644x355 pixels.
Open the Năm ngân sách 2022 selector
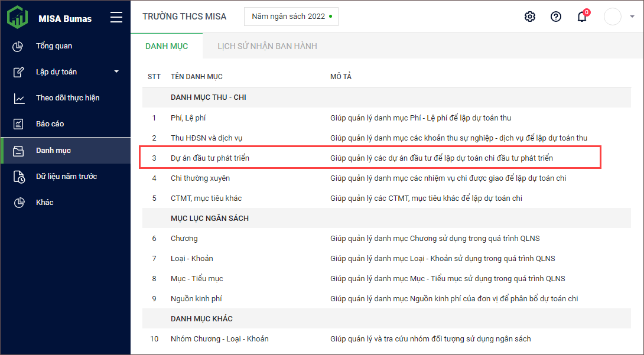pyautogui.click(x=291, y=17)
